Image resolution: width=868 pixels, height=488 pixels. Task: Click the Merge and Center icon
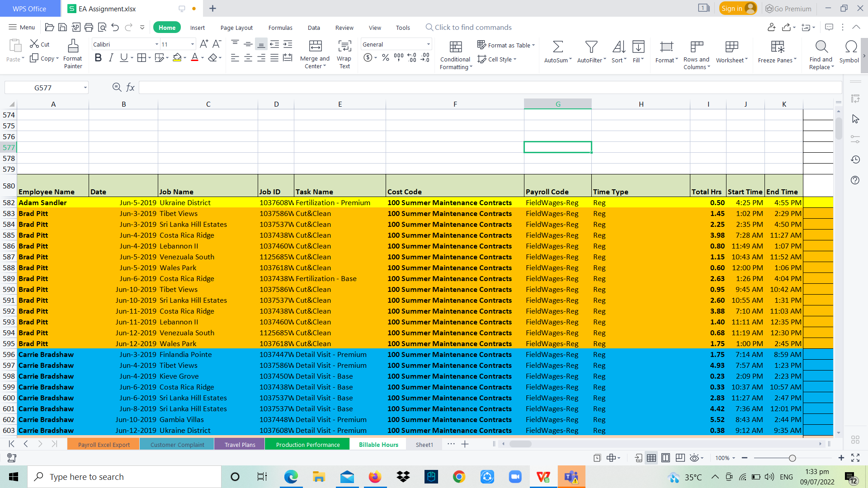315,46
